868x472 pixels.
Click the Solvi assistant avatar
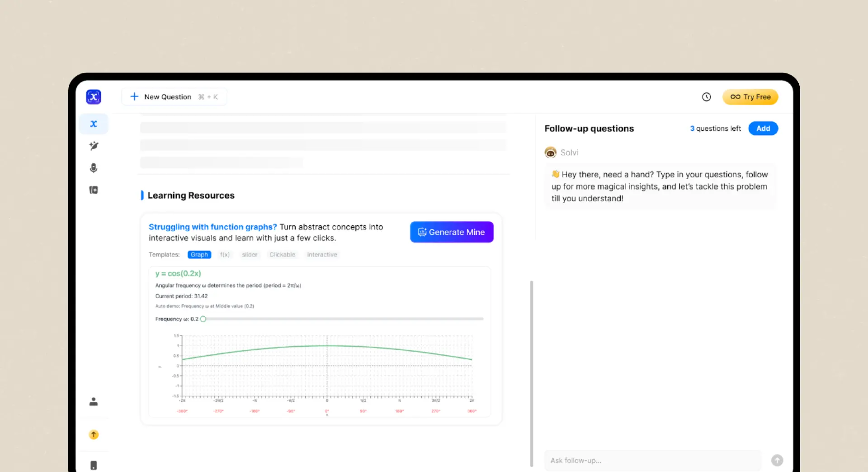(x=550, y=153)
